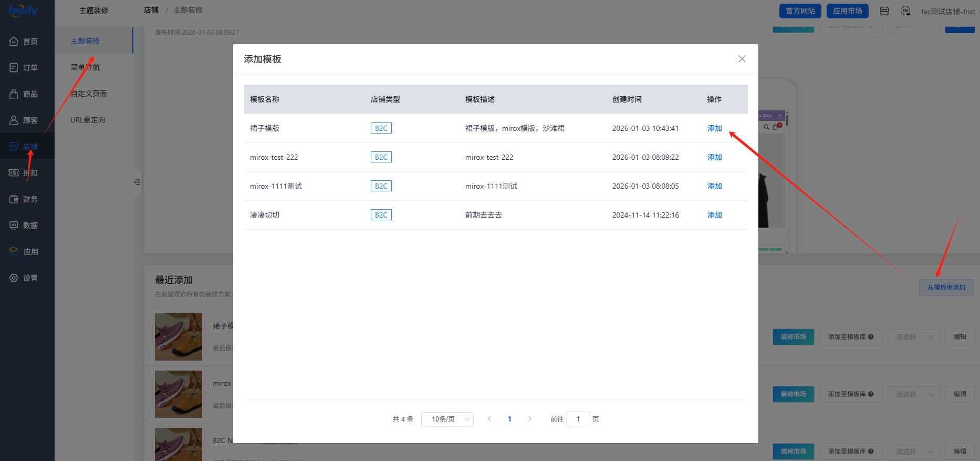Click the Home icon in sidebar
Image resolution: width=980 pixels, height=461 pixels.
click(x=14, y=42)
